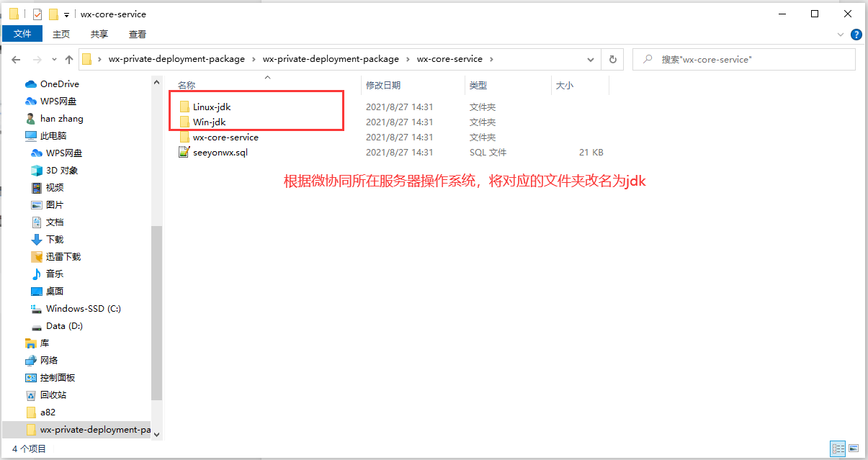Click the 21 KB size value
The height and width of the screenshot is (460, 868).
click(x=591, y=152)
